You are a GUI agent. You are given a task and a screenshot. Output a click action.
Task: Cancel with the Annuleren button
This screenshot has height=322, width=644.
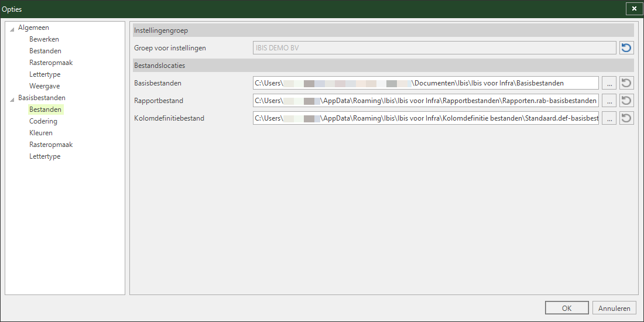[614, 309]
